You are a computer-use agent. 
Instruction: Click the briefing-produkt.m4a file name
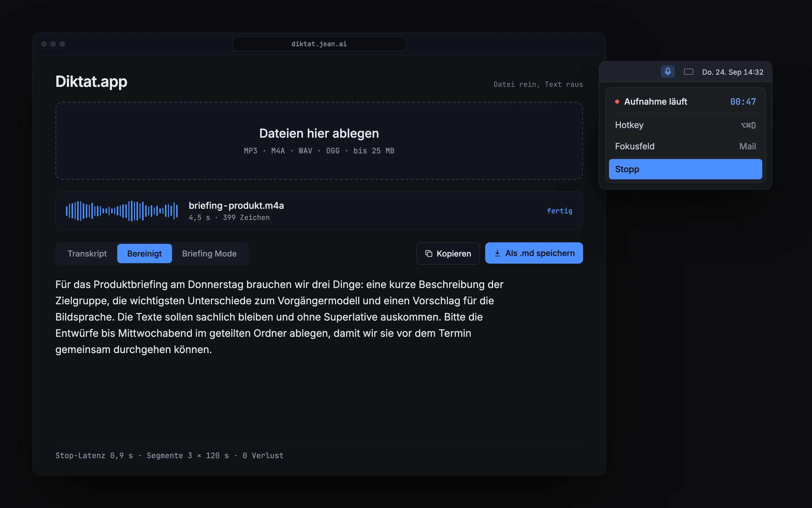[236, 205]
